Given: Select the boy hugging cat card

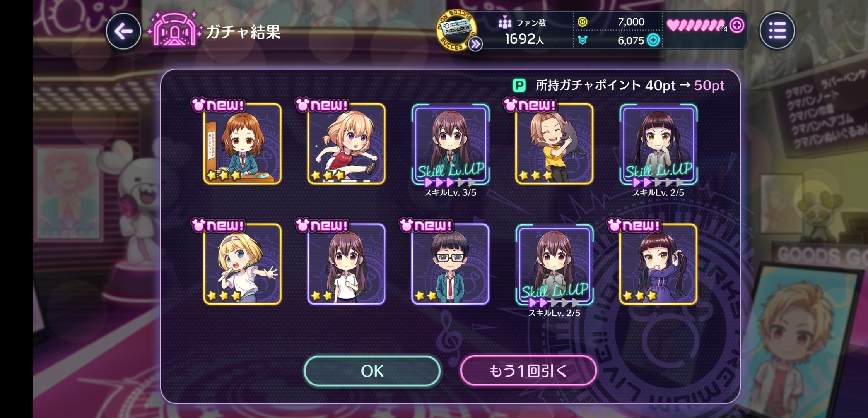Looking at the screenshot, I should pos(554,144).
